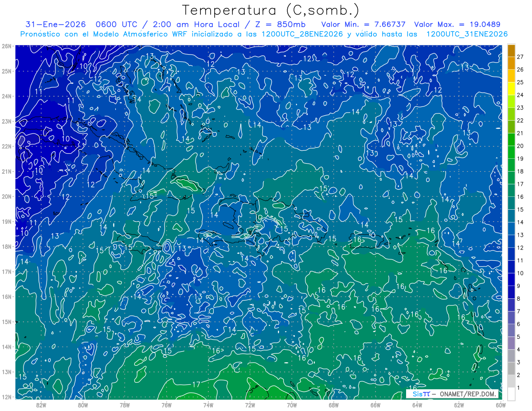This screenshot has width=532, height=411.
Task: Click the '60W' longitude label
Action: pos(501,405)
